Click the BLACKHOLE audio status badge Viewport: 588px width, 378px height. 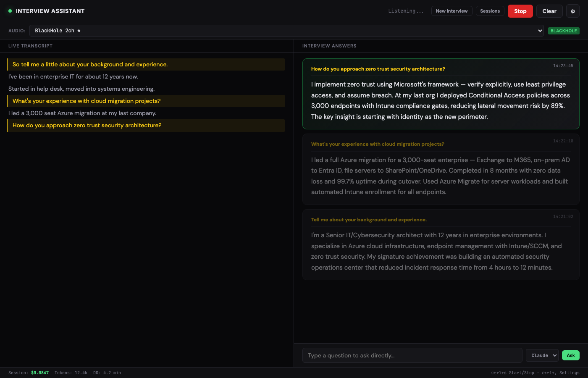(x=564, y=30)
